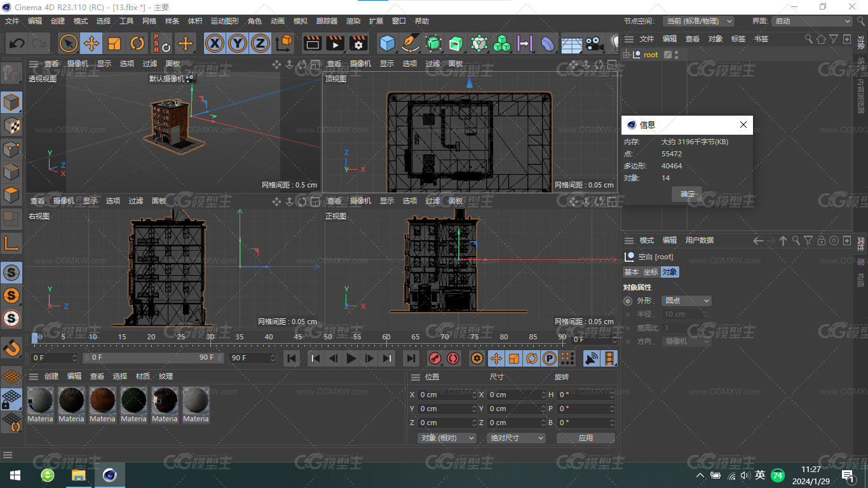
Task: Add a Cube primitive object
Action: [387, 43]
